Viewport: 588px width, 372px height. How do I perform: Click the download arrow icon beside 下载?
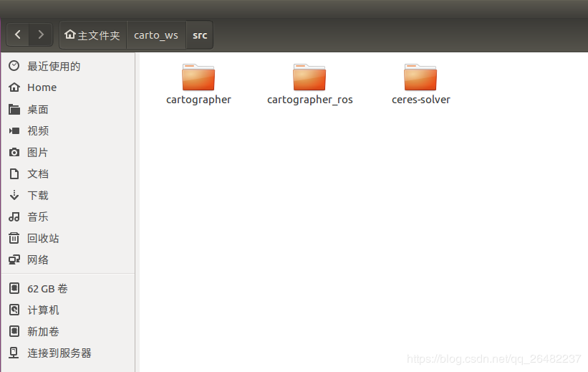(x=14, y=195)
